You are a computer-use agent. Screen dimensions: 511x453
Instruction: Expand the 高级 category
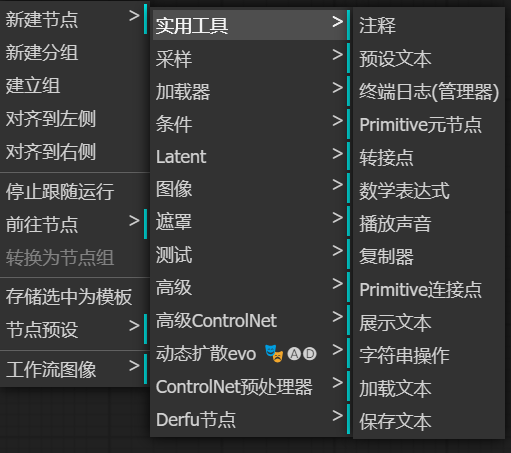click(x=251, y=287)
